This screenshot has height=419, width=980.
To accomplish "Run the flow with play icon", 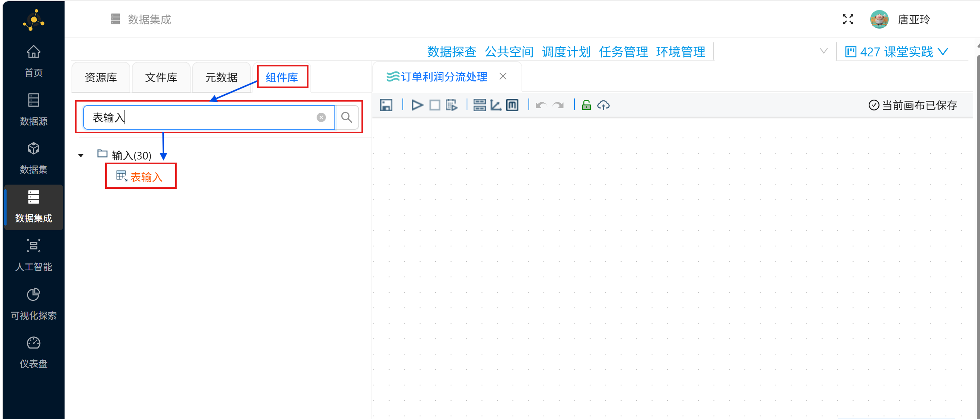I will (x=417, y=105).
